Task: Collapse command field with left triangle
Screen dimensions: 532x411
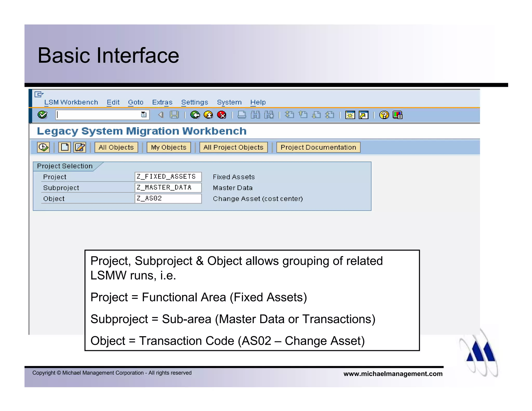Action: point(161,115)
